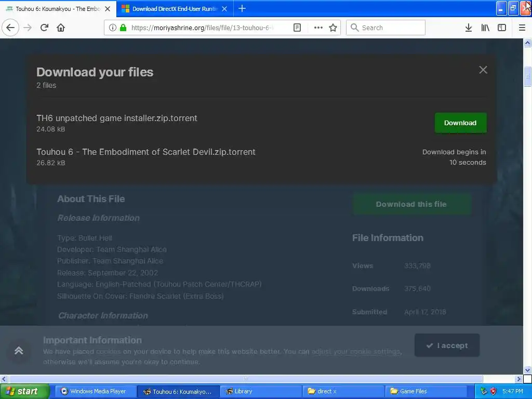Click the '2 files' count text
Image resolution: width=532 pixels, height=399 pixels.
(46, 85)
